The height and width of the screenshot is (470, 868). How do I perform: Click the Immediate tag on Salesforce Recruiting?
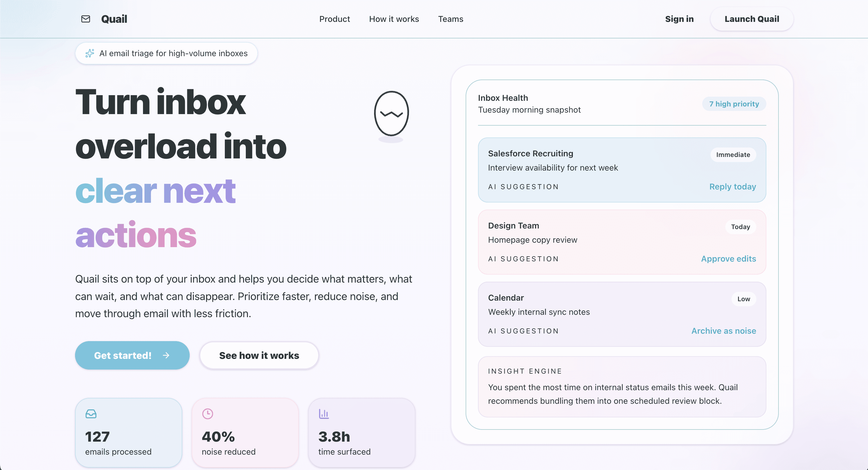pos(733,155)
